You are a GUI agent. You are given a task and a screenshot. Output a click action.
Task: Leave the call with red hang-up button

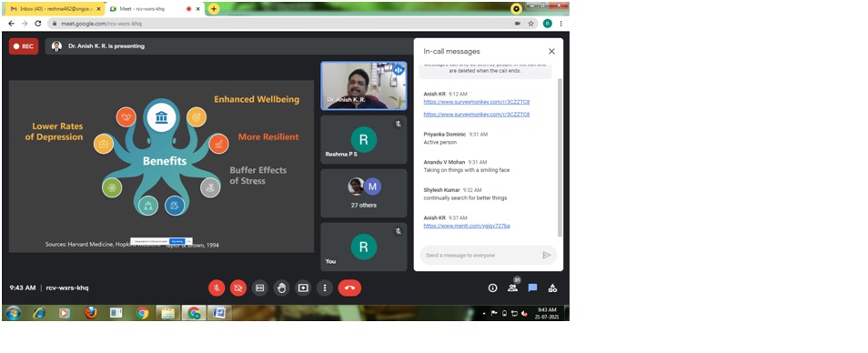349,287
